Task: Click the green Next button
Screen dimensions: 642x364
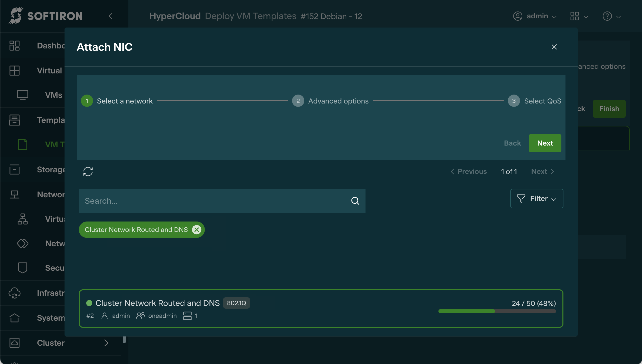Action: click(x=545, y=143)
